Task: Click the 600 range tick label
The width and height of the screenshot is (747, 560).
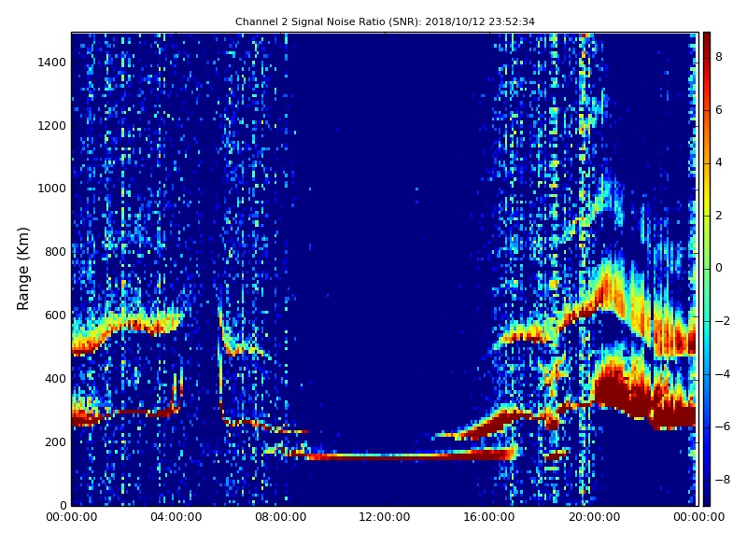Action: [x=55, y=315]
